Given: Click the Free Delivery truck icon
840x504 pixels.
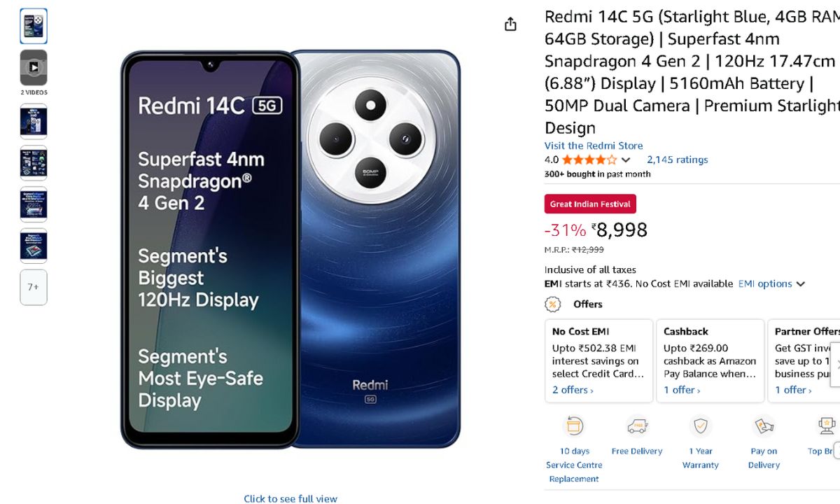Looking at the screenshot, I should [637, 426].
